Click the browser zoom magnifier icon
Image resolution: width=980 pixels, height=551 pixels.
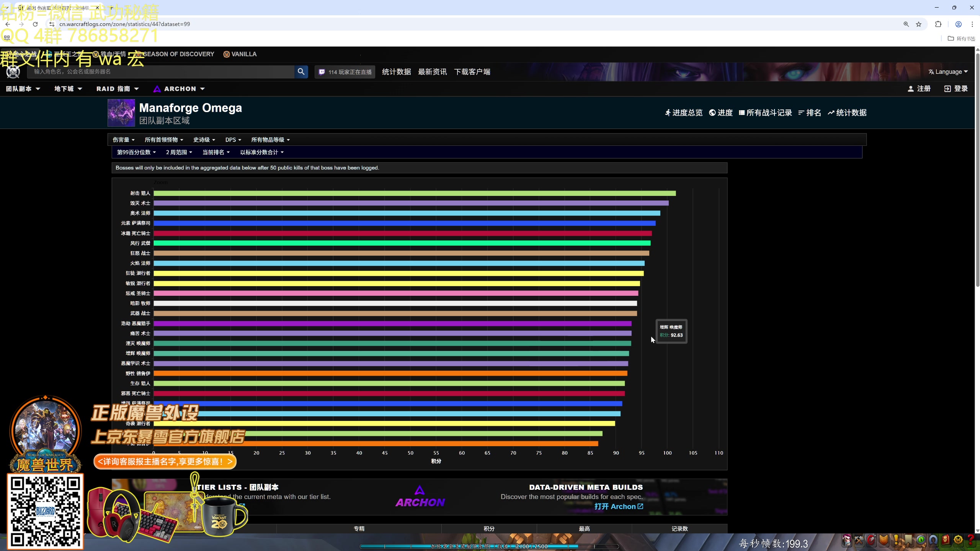tap(906, 24)
